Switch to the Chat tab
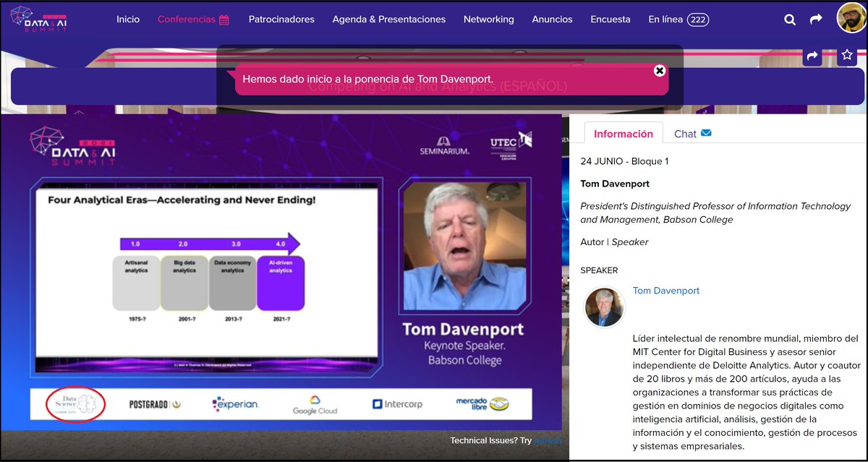 pos(692,134)
